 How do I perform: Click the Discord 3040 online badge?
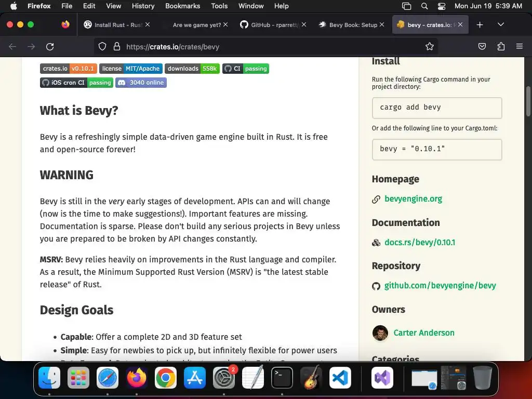[x=141, y=83]
